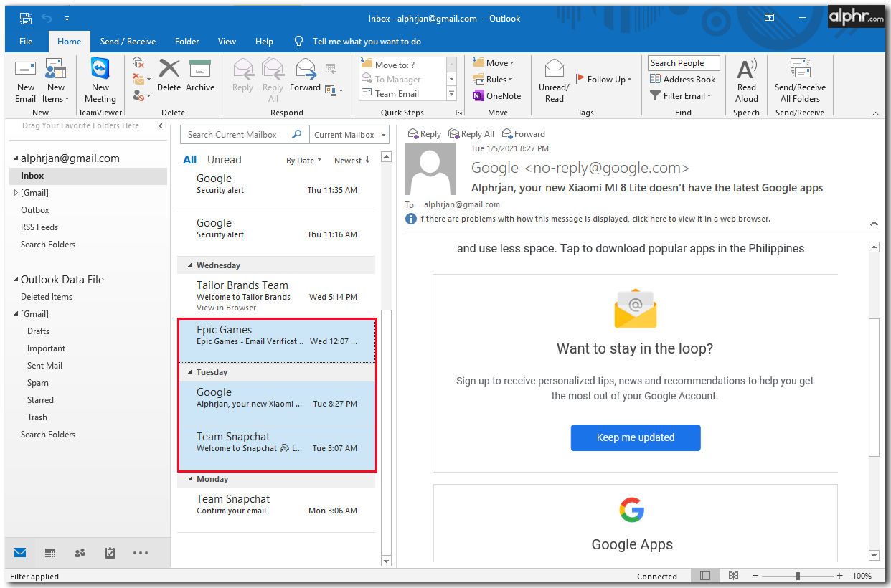Open the Send / Receive ribbon tab
The height and width of the screenshot is (588, 891).
(128, 42)
